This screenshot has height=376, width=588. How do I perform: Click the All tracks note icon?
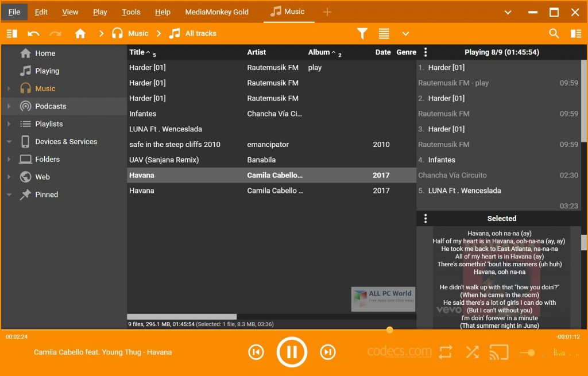click(175, 33)
